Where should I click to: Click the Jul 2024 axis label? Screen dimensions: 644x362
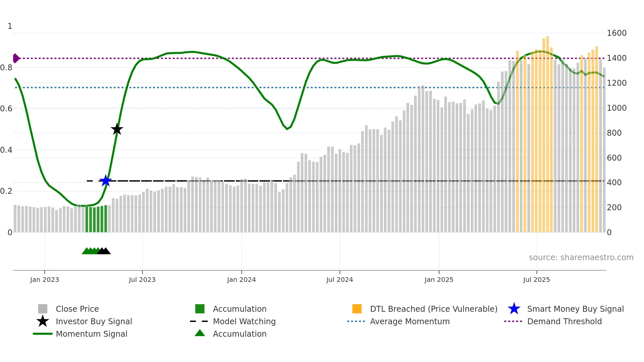pyautogui.click(x=339, y=280)
